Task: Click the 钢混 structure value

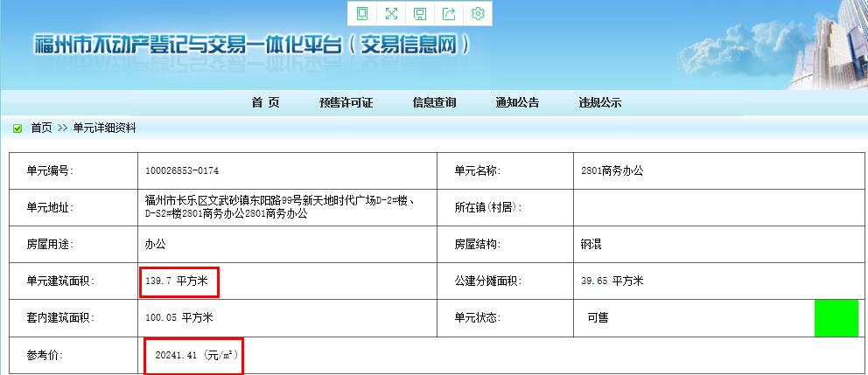Action: [x=591, y=244]
